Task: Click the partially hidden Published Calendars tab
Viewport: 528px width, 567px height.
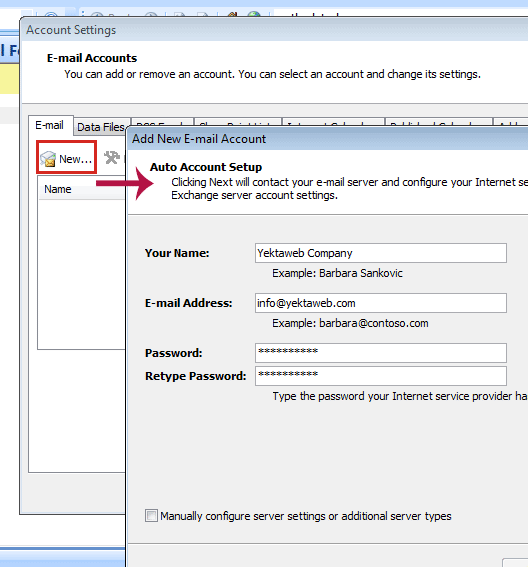Action: point(439,122)
